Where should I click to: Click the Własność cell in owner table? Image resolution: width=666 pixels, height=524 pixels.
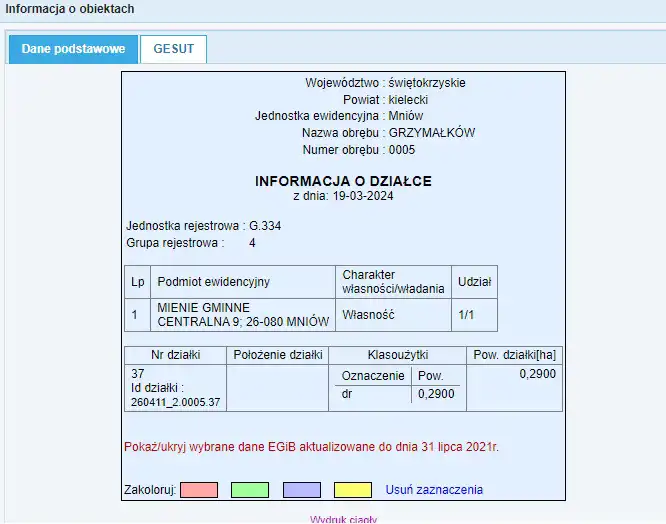369,314
